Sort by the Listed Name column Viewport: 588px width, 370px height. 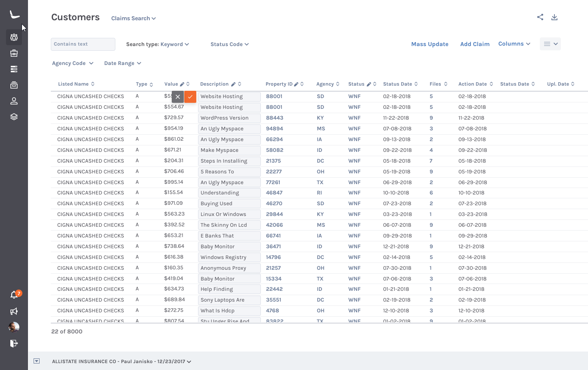point(93,84)
